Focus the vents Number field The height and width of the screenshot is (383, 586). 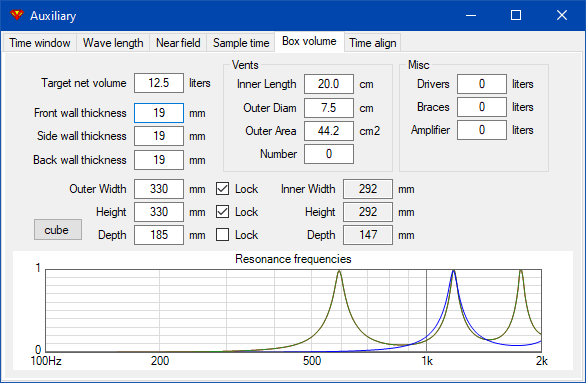329,154
